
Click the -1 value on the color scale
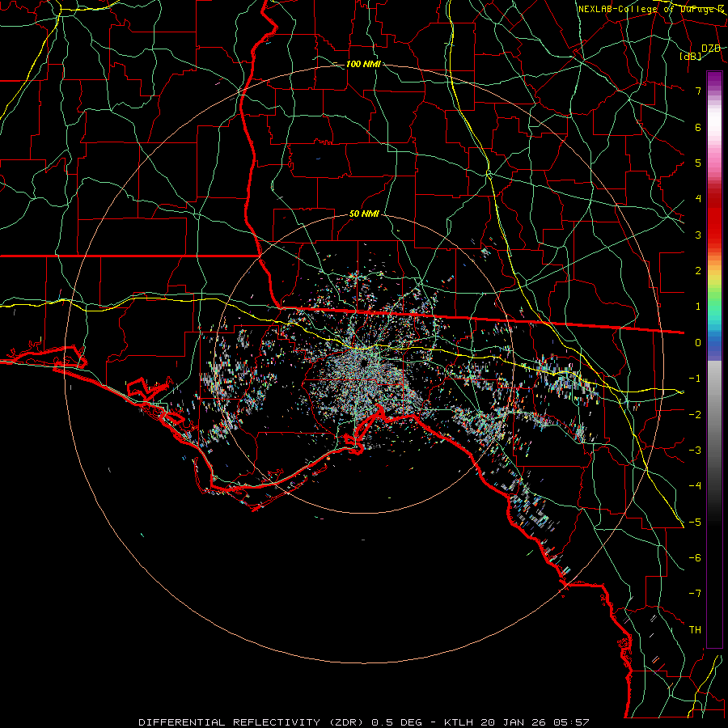tap(695, 379)
